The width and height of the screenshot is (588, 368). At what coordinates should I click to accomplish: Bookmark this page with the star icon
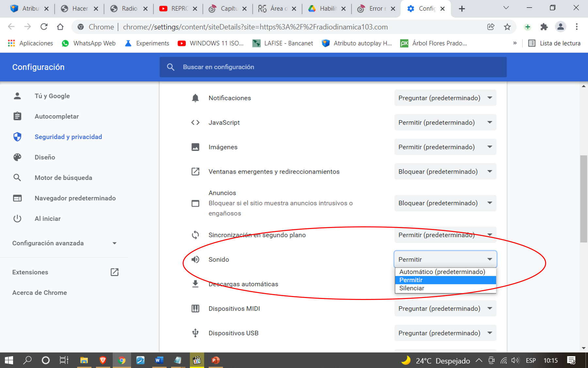click(x=507, y=27)
